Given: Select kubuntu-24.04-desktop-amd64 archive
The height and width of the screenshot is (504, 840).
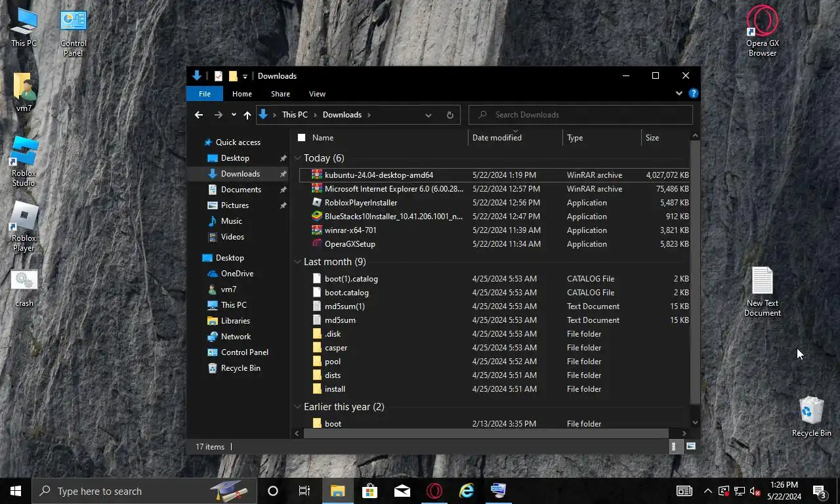Looking at the screenshot, I should coord(494,175).
